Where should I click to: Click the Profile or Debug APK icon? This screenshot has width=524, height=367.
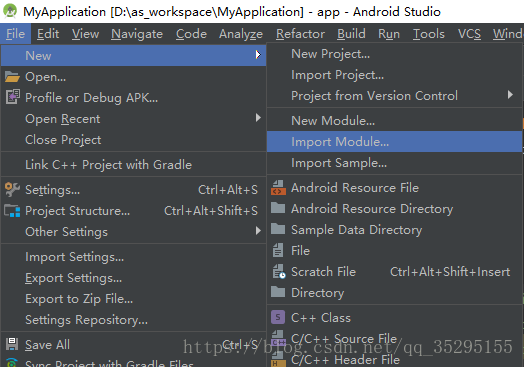(x=13, y=97)
